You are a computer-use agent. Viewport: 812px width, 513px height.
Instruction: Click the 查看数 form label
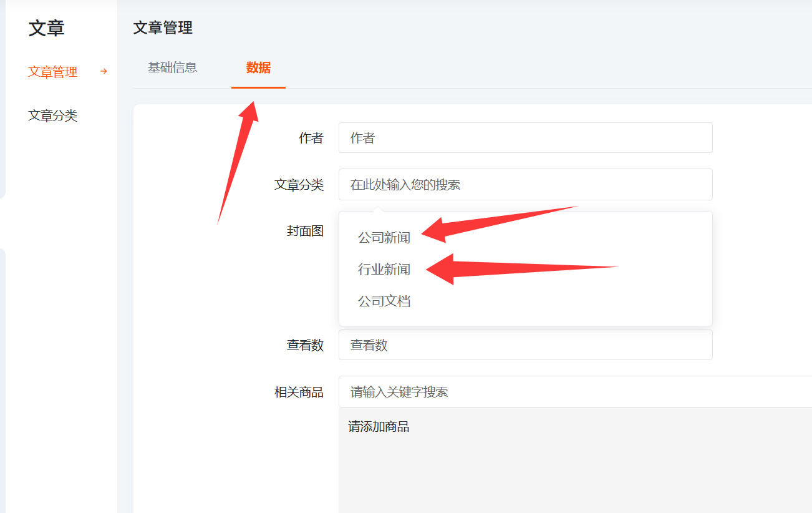[x=305, y=345]
